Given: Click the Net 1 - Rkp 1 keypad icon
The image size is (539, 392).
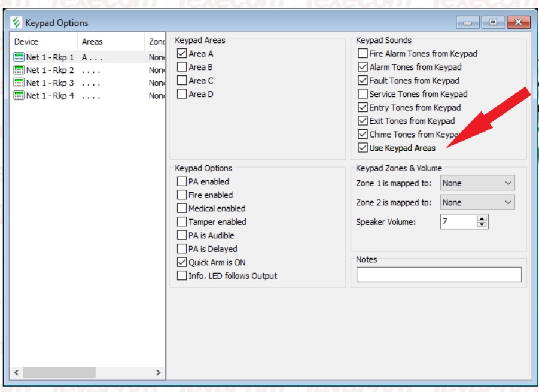Looking at the screenshot, I should [x=19, y=57].
